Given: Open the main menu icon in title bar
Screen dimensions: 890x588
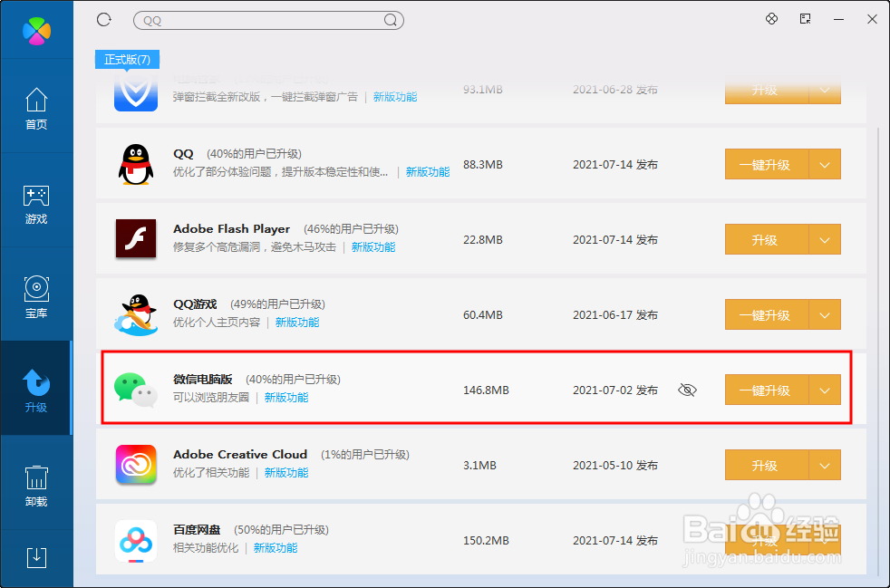Looking at the screenshot, I should pyautogui.click(x=805, y=19).
